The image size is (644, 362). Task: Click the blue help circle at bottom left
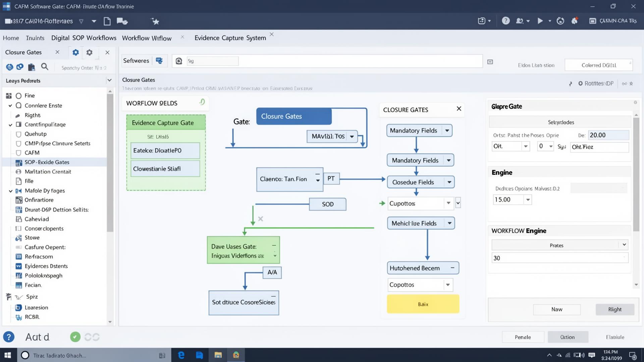click(x=9, y=337)
